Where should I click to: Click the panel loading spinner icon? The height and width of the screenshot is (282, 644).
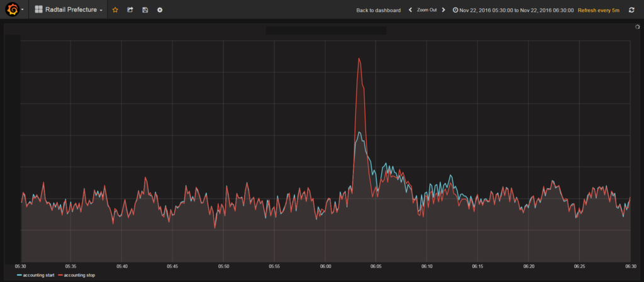point(638,26)
